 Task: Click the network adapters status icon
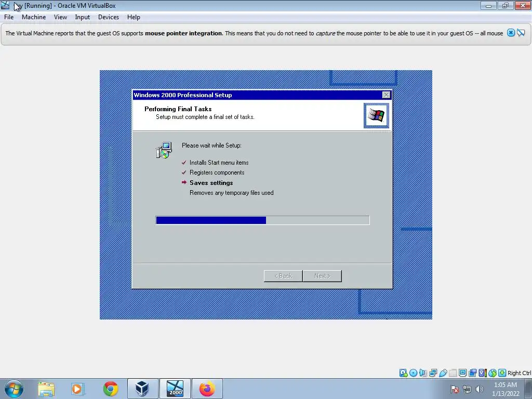coord(433,373)
